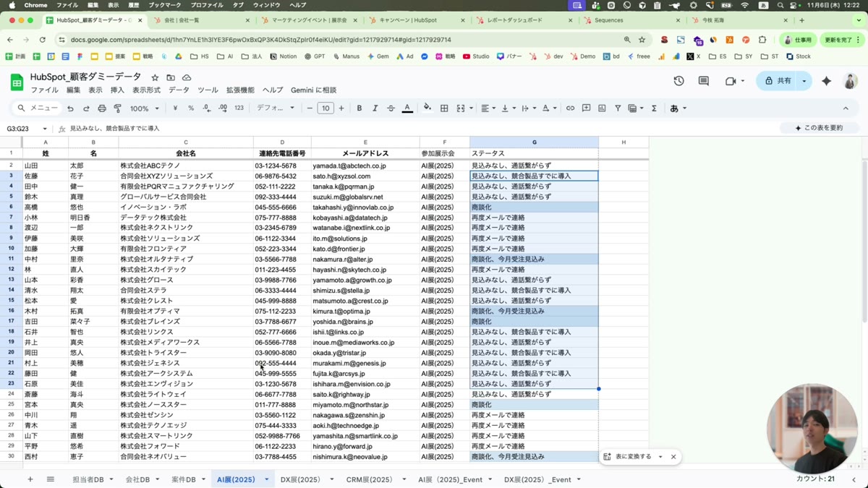Viewport: 868px width, 488px height.
Task: Click the print icon in toolbar
Action: click(102, 108)
